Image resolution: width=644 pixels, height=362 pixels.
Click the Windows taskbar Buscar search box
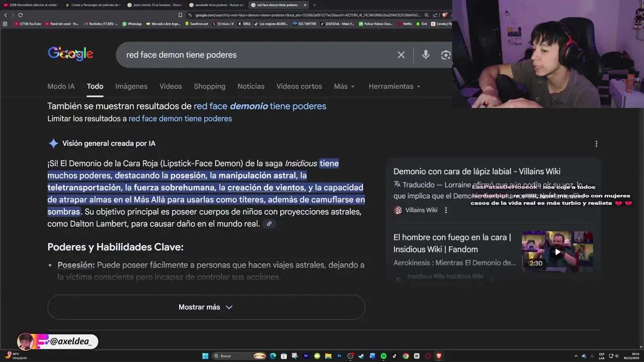pyautogui.click(x=239, y=356)
